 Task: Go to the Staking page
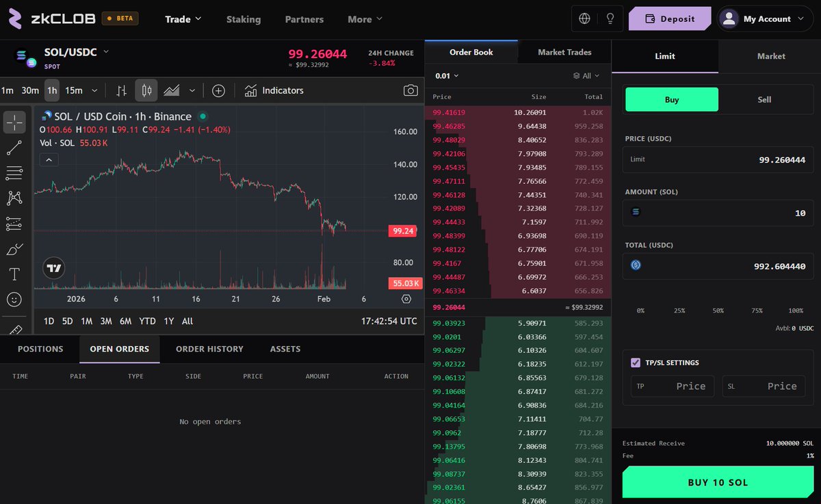(244, 19)
